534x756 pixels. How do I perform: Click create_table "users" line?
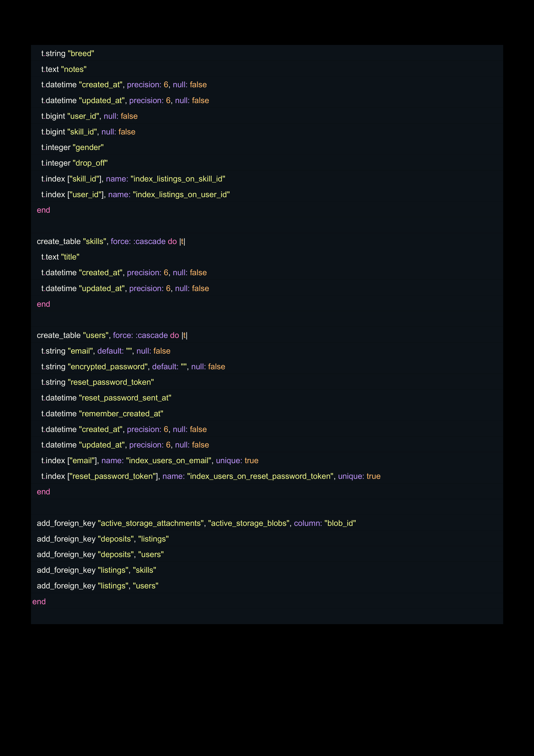112,335
